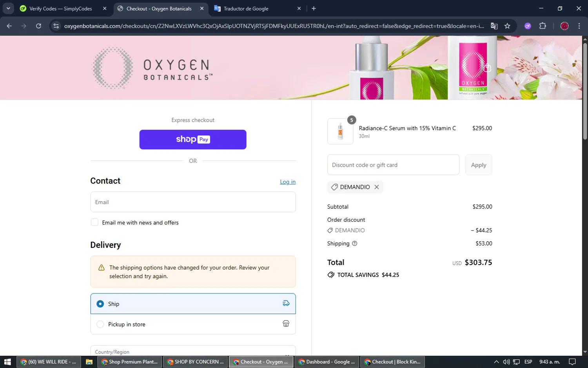Open the Extensions puzzle icon

pyautogui.click(x=543, y=26)
